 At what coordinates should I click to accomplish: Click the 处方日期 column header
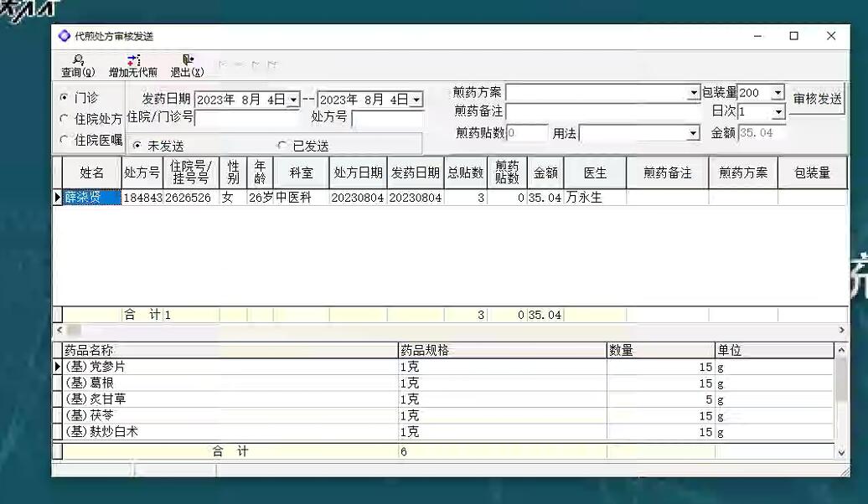(x=358, y=172)
